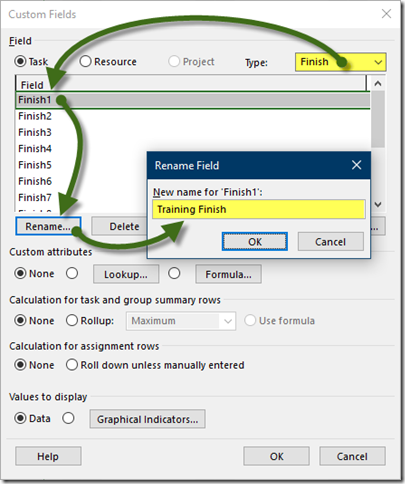405x484 pixels.
Task: Click the field list scroll down arrow
Action: tap(378, 204)
